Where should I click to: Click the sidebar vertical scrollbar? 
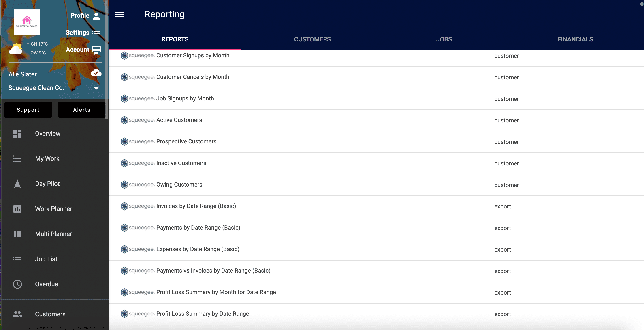point(107,60)
